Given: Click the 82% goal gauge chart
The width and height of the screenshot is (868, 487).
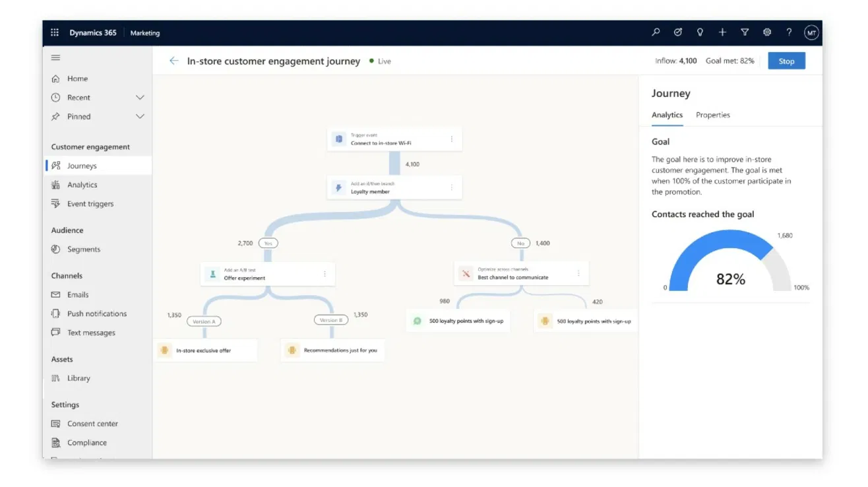Looking at the screenshot, I should 730,261.
